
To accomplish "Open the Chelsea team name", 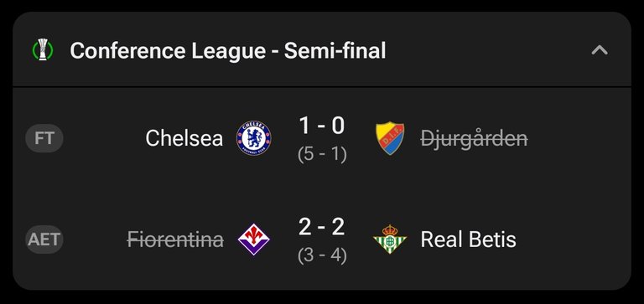I will pyautogui.click(x=184, y=138).
